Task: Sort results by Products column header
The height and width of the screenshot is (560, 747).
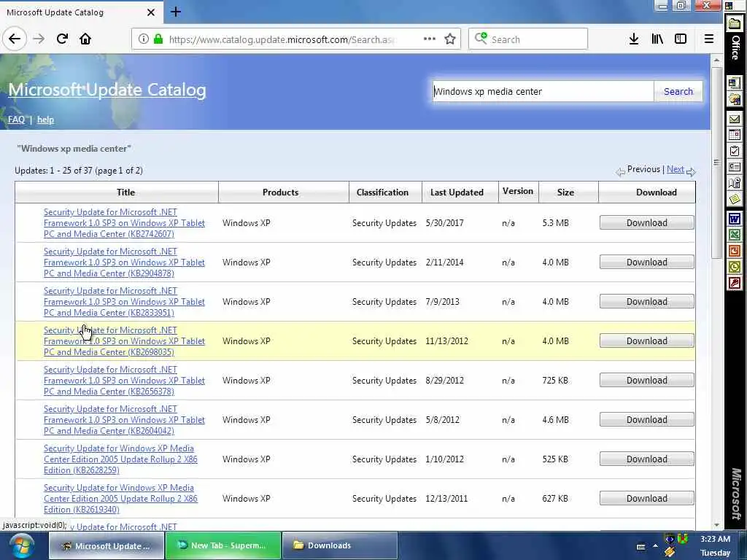Action: tap(280, 192)
